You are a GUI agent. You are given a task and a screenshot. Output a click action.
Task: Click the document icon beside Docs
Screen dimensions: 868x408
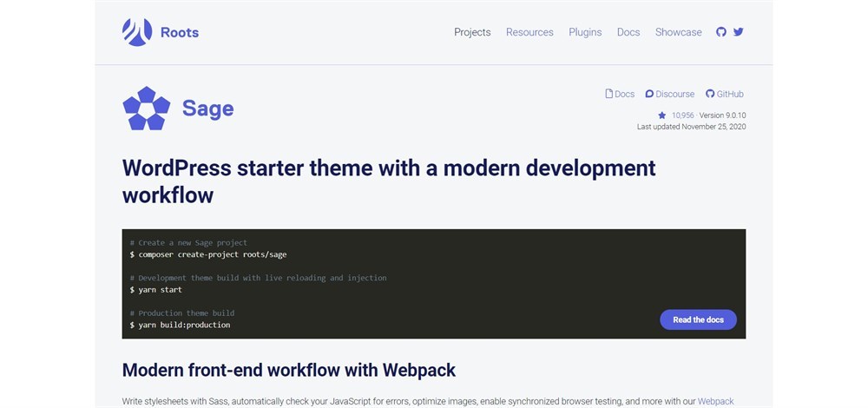coord(609,94)
